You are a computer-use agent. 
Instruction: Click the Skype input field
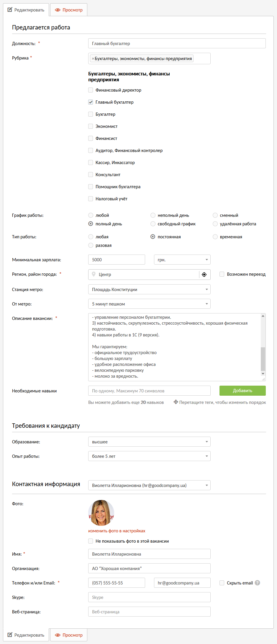(x=149, y=597)
